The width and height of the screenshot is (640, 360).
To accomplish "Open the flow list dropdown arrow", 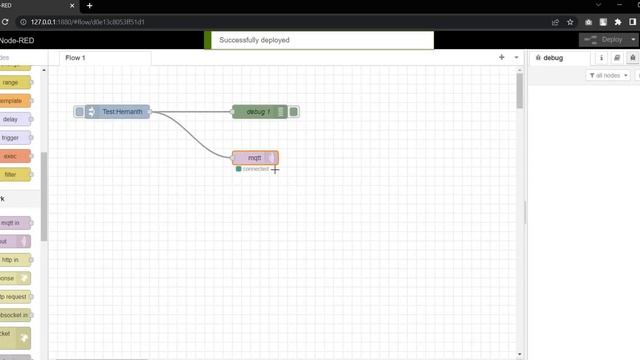I will tap(516, 58).
